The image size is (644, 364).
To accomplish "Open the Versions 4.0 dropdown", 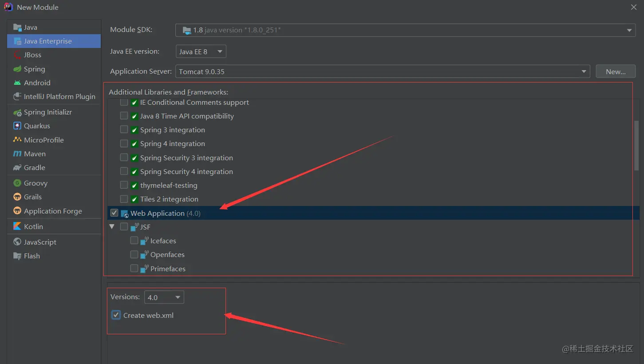I will coord(164,297).
